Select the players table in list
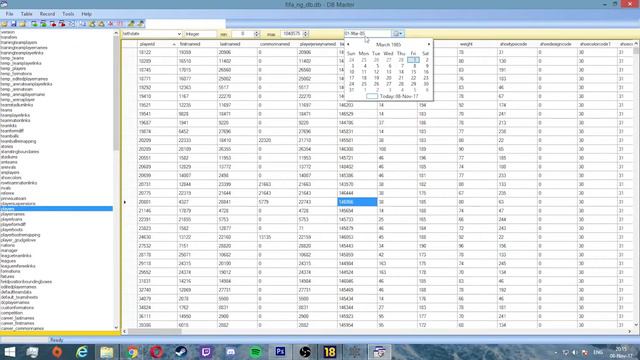This screenshot has width=640, height=360. click(56, 209)
